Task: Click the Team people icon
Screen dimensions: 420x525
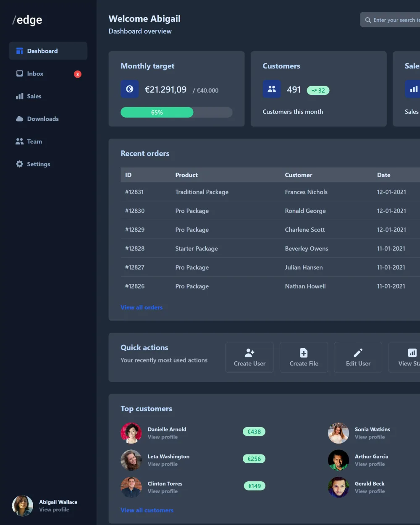Action: click(x=19, y=142)
